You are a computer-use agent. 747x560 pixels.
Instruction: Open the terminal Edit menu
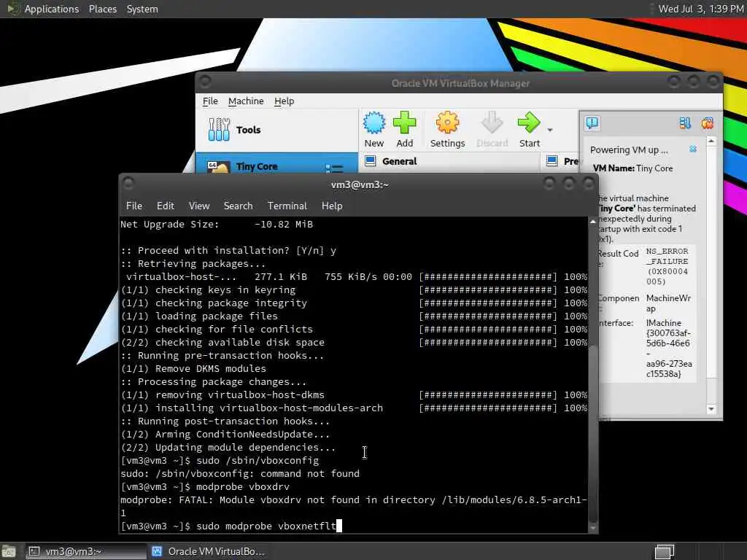(166, 206)
